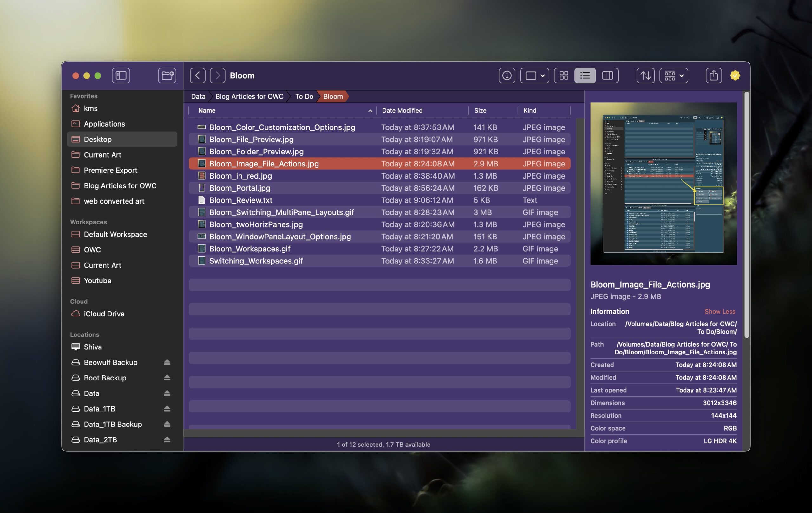Open the pane layout dropdown
The image size is (812, 513).
pyautogui.click(x=534, y=75)
